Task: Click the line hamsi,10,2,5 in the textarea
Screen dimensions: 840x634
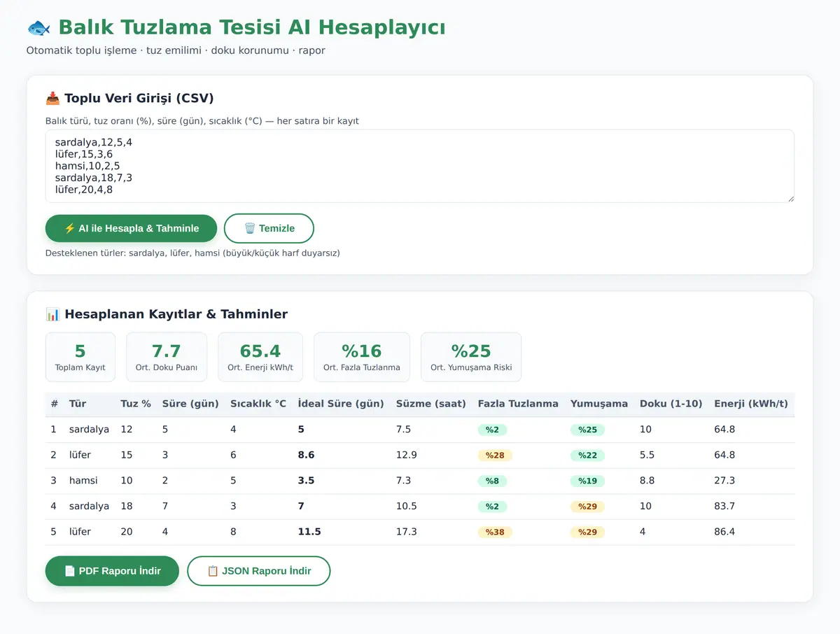Action: pyautogui.click(x=87, y=166)
